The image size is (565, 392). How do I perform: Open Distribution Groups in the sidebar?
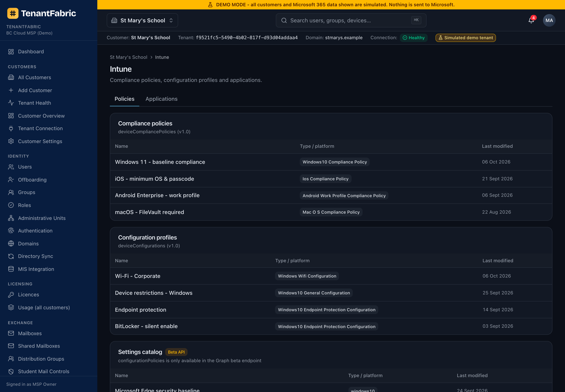pyautogui.click(x=41, y=359)
